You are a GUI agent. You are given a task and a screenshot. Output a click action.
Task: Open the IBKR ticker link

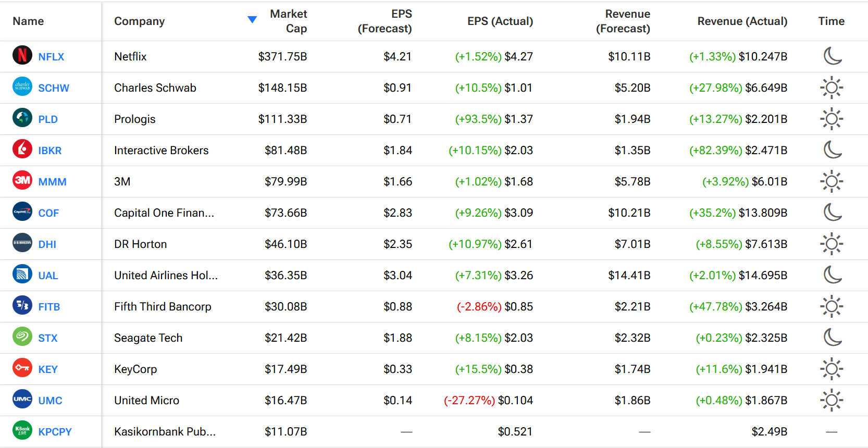click(x=50, y=151)
